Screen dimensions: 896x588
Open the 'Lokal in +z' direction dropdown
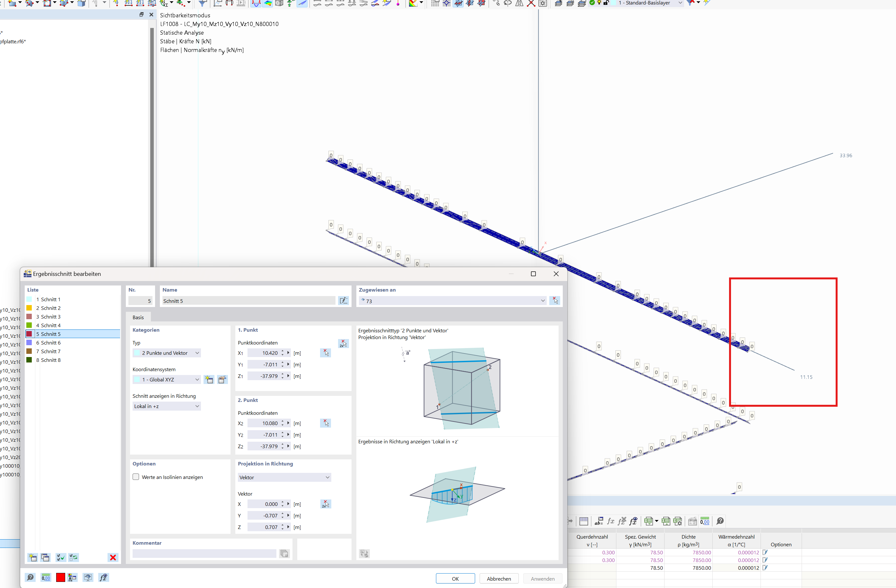[x=166, y=406]
